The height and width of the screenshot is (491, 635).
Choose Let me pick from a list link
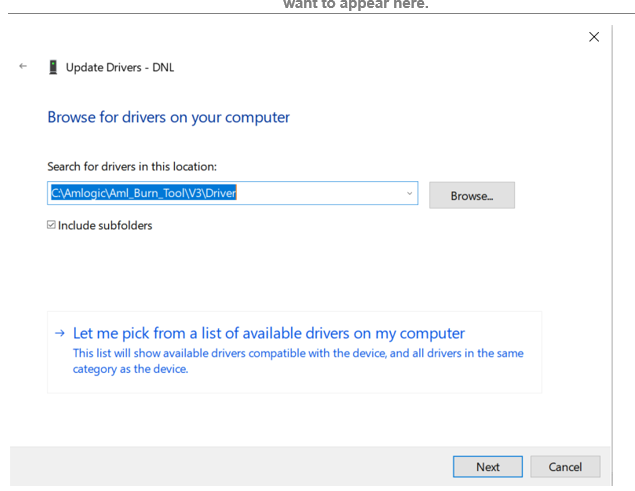pyautogui.click(x=268, y=333)
